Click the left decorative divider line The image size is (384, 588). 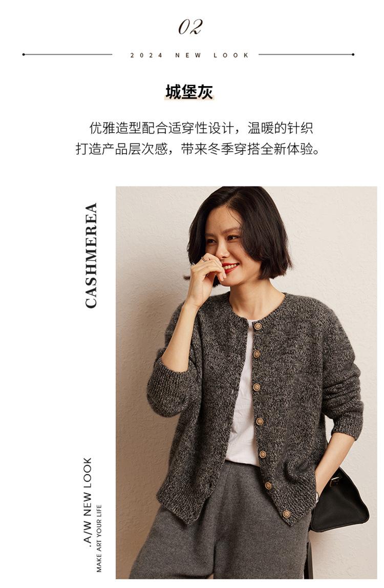[x=68, y=54]
